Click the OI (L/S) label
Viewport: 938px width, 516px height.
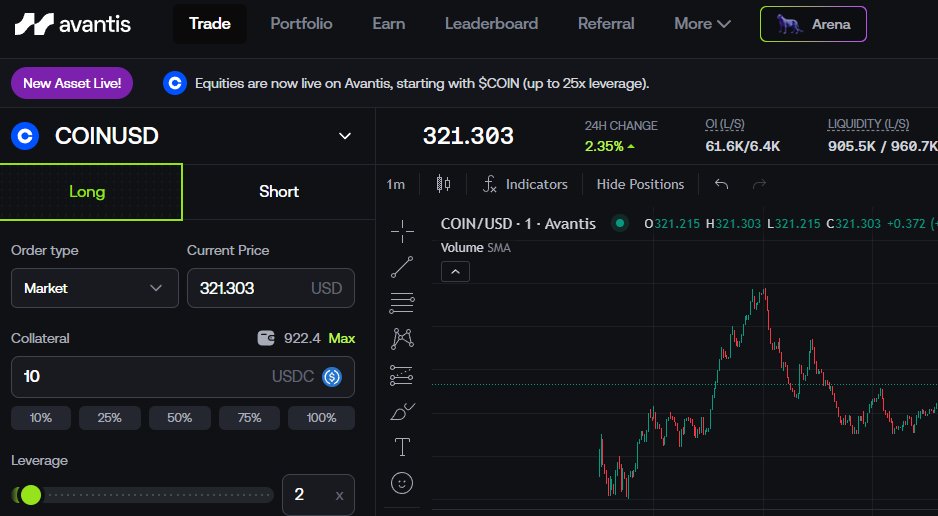coord(724,124)
